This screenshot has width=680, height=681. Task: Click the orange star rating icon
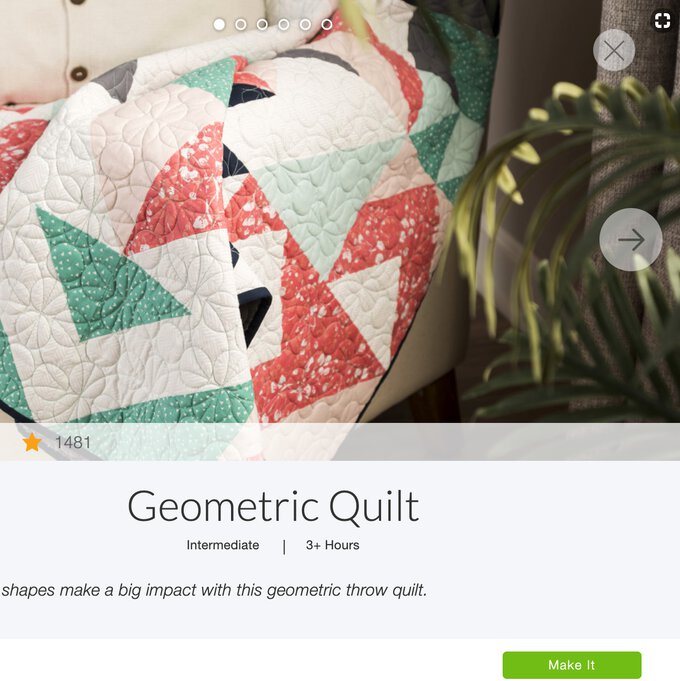pyautogui.click(x=32, y=442)
